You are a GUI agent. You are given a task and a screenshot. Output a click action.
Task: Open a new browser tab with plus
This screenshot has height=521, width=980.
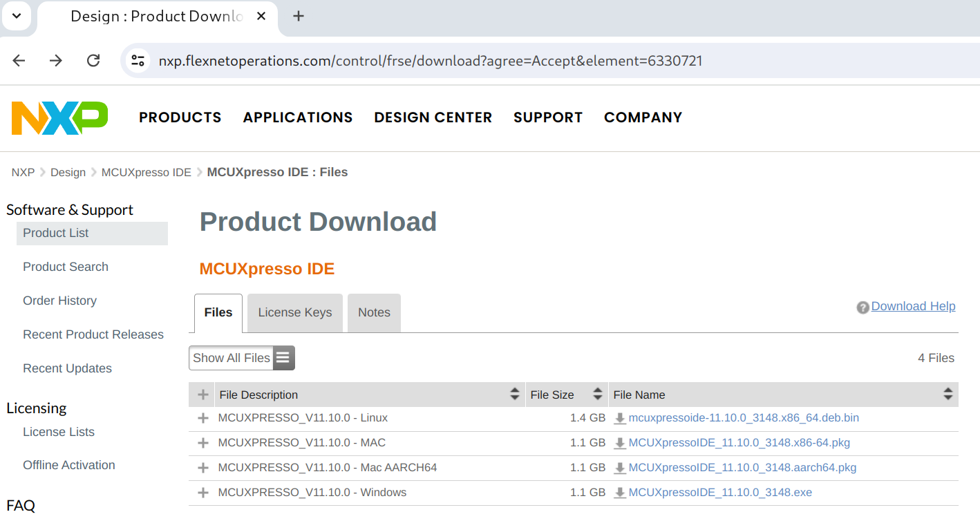[299, 16]
